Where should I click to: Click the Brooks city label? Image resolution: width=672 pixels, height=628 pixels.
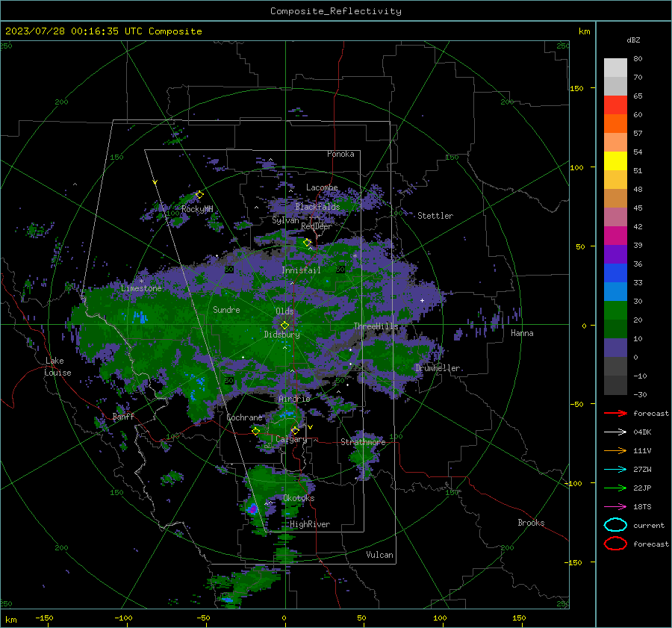point(531,523)
